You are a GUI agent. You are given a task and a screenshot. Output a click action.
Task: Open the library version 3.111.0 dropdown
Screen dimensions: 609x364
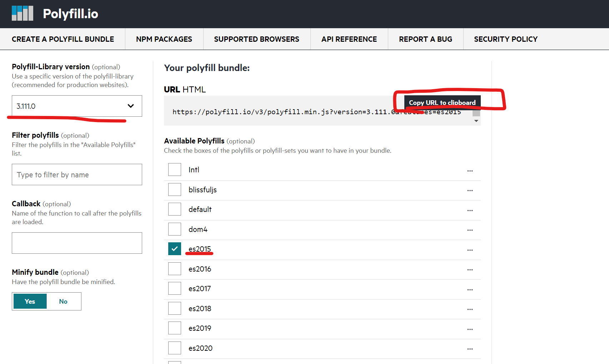click(77, 106)
